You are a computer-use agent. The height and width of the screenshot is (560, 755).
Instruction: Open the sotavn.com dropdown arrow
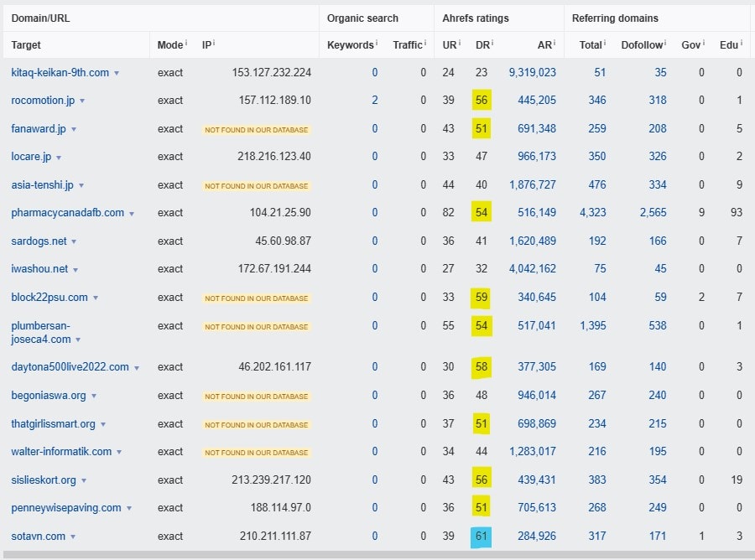tap(73, 537)
